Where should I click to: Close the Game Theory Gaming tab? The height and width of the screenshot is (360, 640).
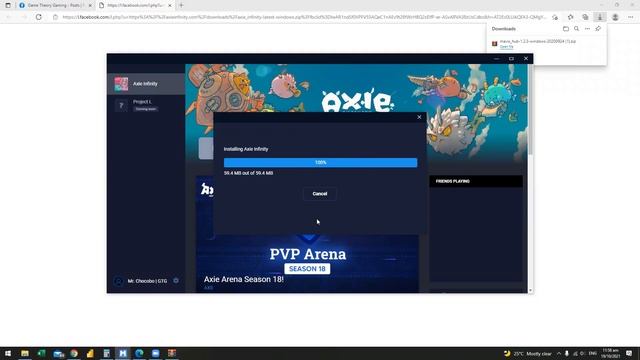coord(90,5)
